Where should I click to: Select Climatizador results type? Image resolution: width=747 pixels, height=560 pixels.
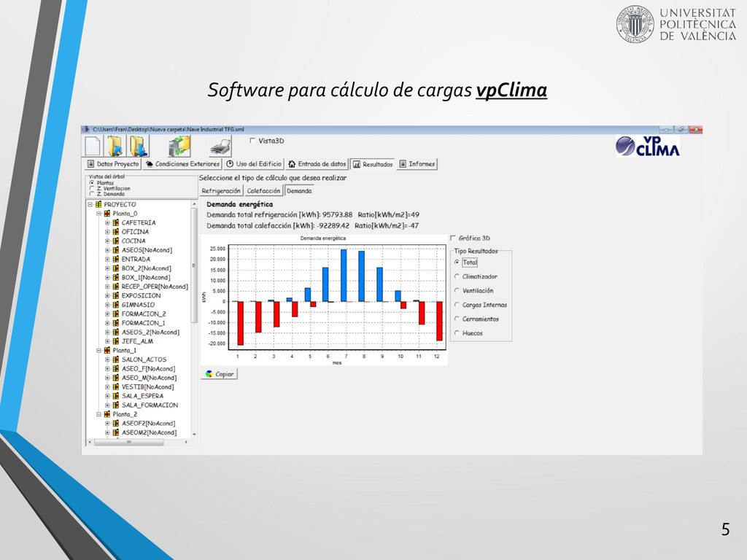[x=457, y=276]
